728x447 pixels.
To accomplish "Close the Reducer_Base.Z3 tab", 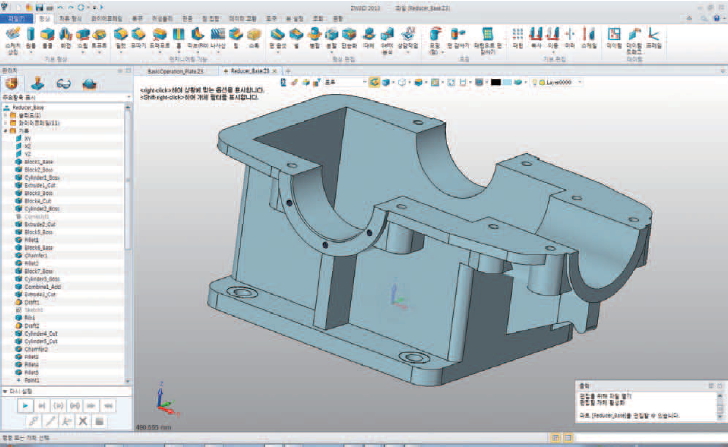I will 274,71.
